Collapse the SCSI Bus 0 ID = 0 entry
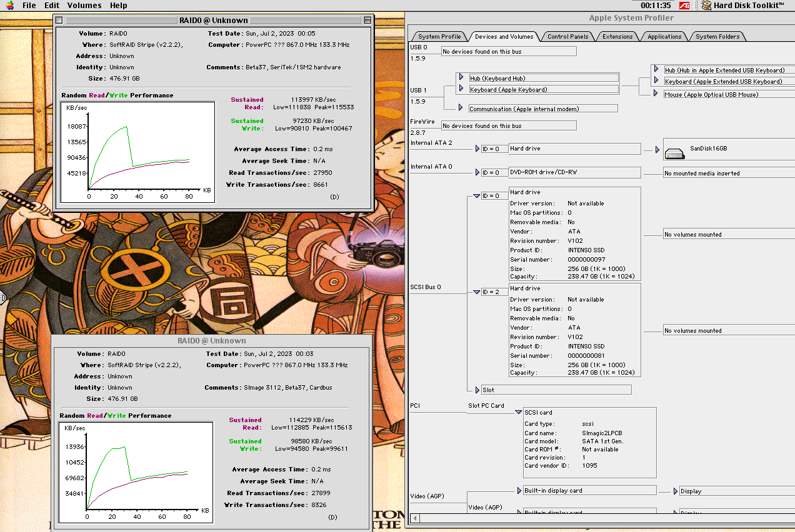795x532 pixels. coord(477,195)
